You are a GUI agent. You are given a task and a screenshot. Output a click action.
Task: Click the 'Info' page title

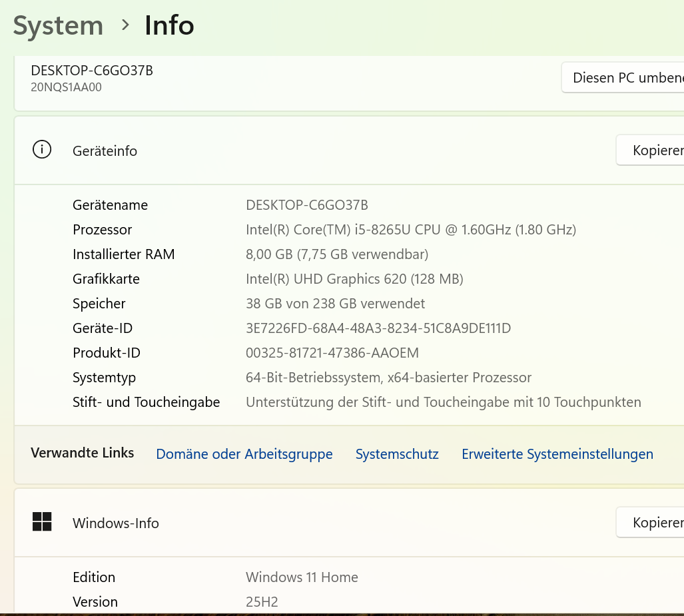169,26
